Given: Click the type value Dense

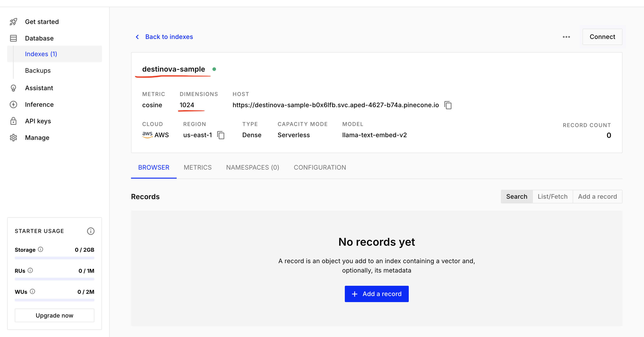Looking at the screenshot, I should pos(252,135).
